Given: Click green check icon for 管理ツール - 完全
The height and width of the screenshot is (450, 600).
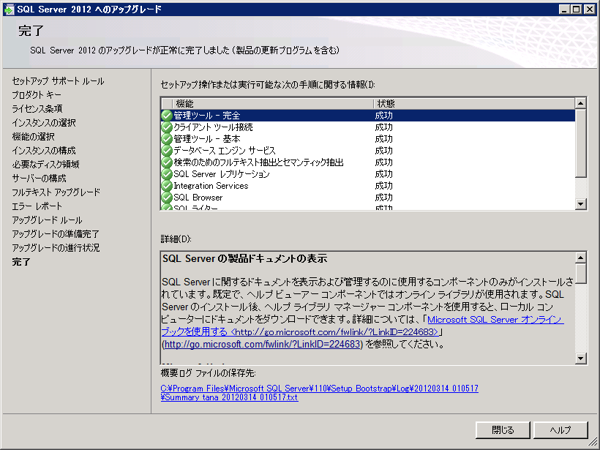Looking at the screenshot, I should click(166, 116).
